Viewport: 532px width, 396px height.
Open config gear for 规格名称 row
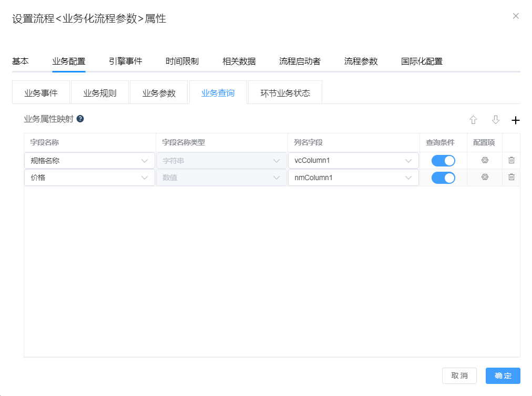(485, 161)
